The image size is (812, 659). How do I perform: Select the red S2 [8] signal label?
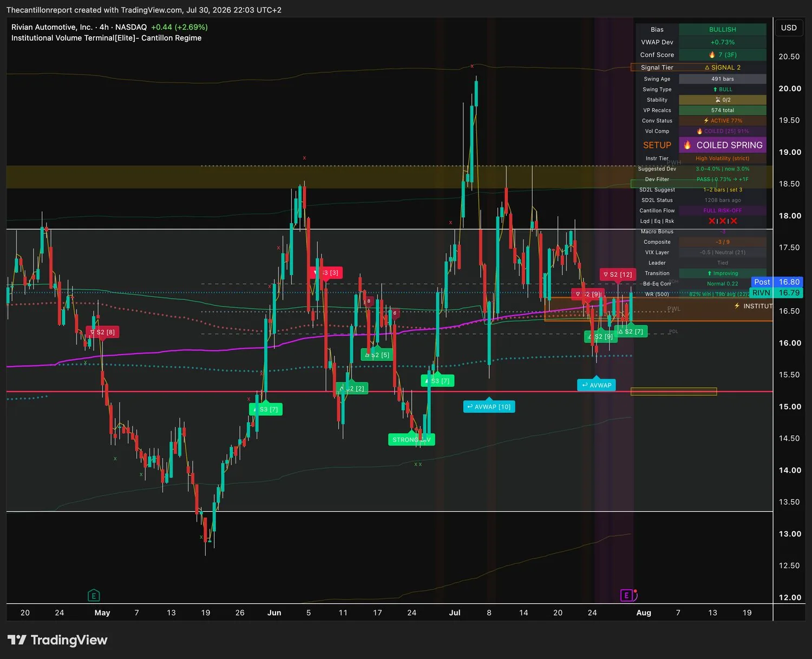click(102, 332)
